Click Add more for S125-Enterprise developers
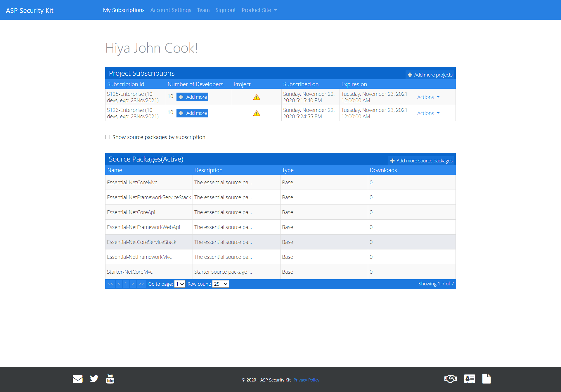561x392 pixels. [x=192, y=97]
